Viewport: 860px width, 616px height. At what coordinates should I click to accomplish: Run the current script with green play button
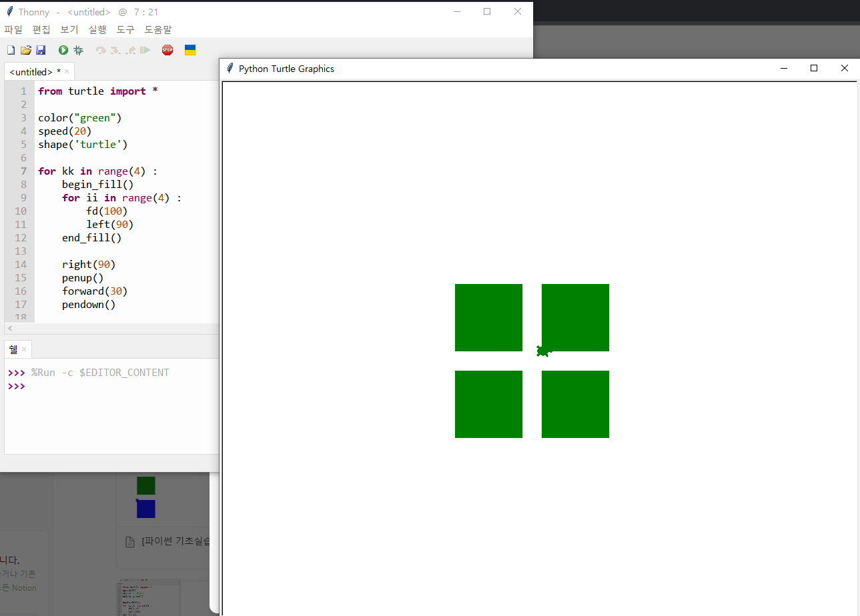pyautogui.click(x=63, y=50)
